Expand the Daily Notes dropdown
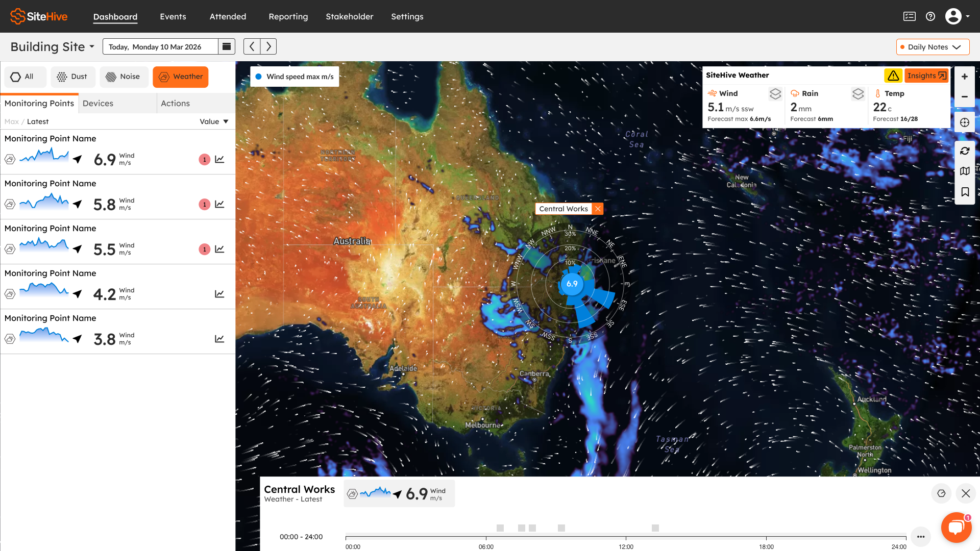The width and height of the screenshot is (980, 551). click(933, 47)
